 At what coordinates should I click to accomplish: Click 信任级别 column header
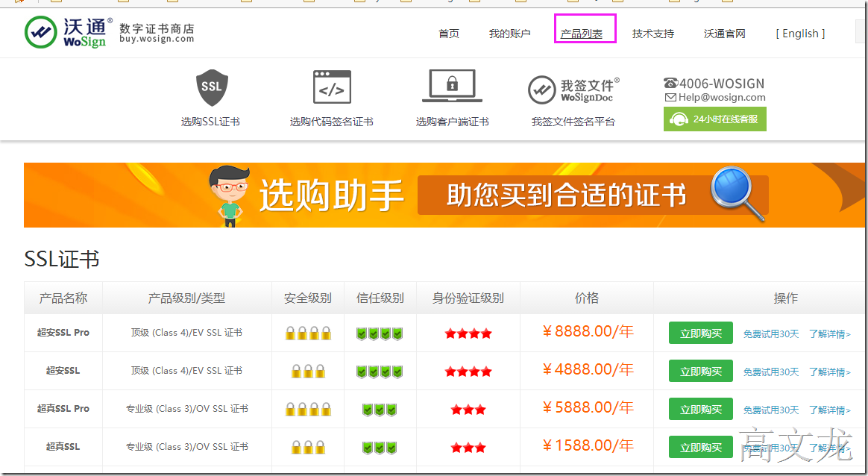380,298
